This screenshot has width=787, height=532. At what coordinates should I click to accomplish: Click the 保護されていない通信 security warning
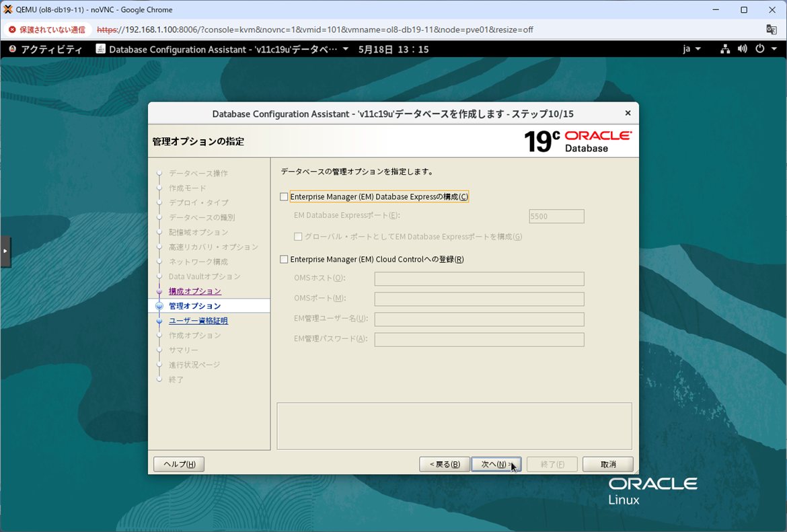pyautogui.click(x=48, y=30)
